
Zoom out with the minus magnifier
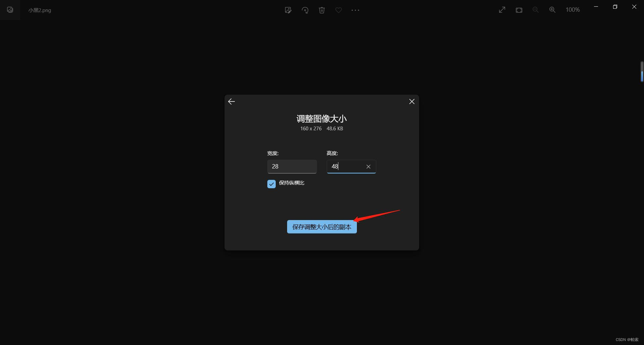pyautogui.click(x=536, y=10)
